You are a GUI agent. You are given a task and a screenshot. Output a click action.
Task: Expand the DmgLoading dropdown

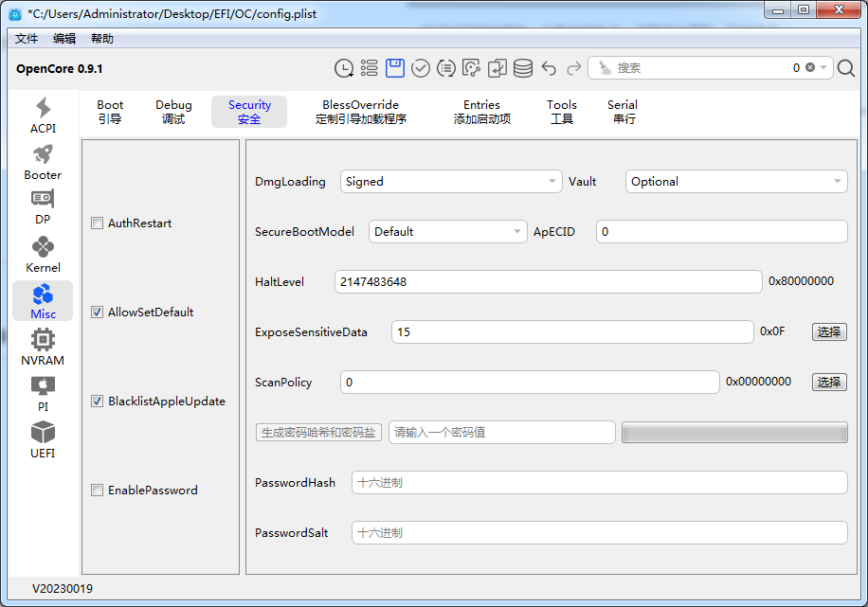click(451, 182)
